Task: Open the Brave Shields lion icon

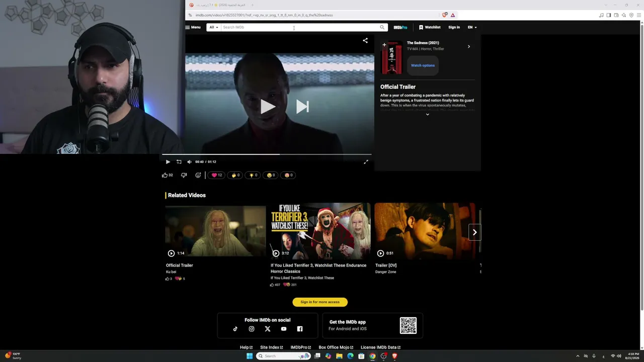Action: coord(444,15)
